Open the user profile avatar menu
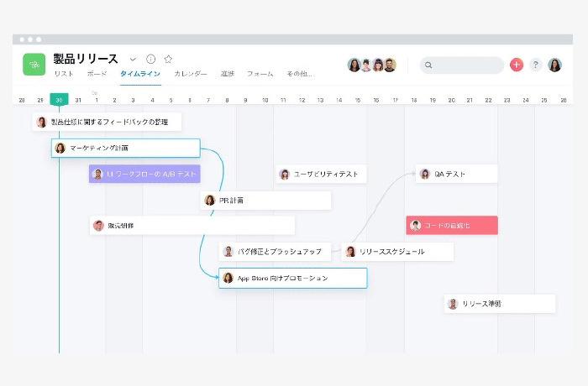 point(554,65)
